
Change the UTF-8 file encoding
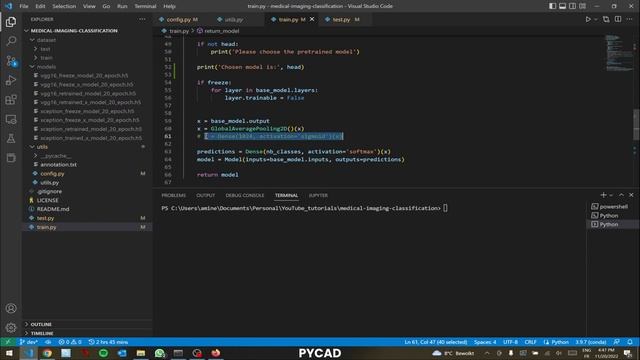[510, 342]
